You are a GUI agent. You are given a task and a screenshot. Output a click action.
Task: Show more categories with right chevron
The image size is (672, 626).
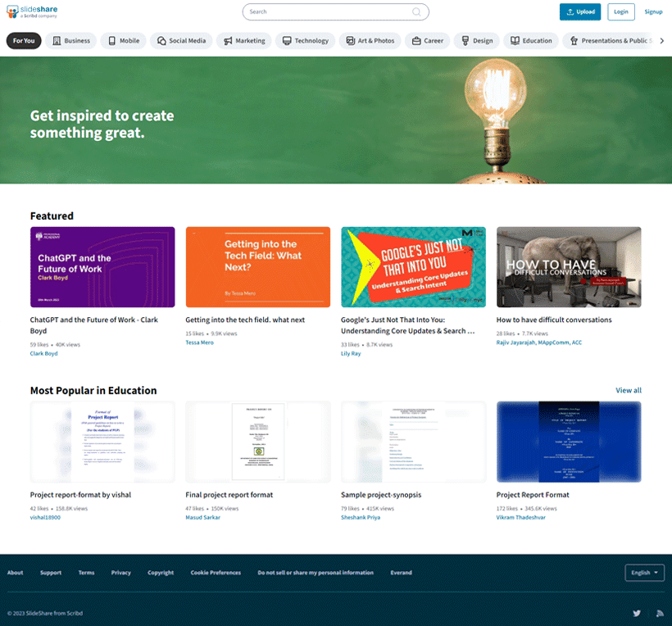(662, 41)
